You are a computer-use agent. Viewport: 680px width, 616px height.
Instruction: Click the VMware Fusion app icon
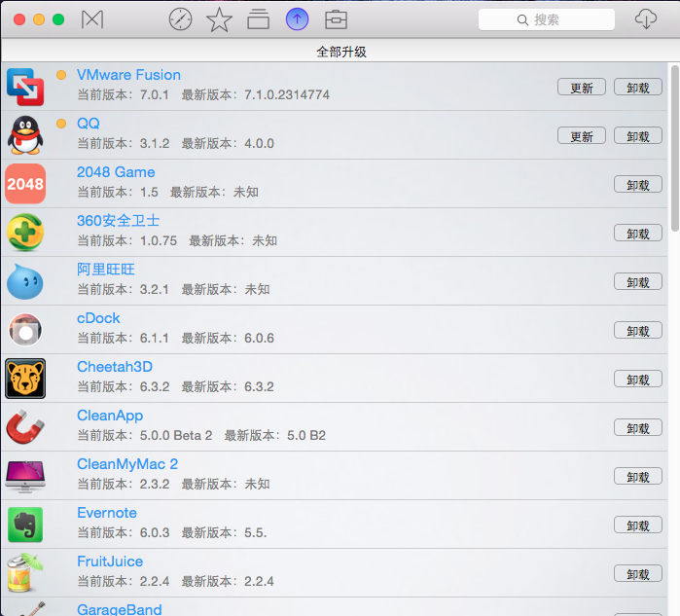25,87
